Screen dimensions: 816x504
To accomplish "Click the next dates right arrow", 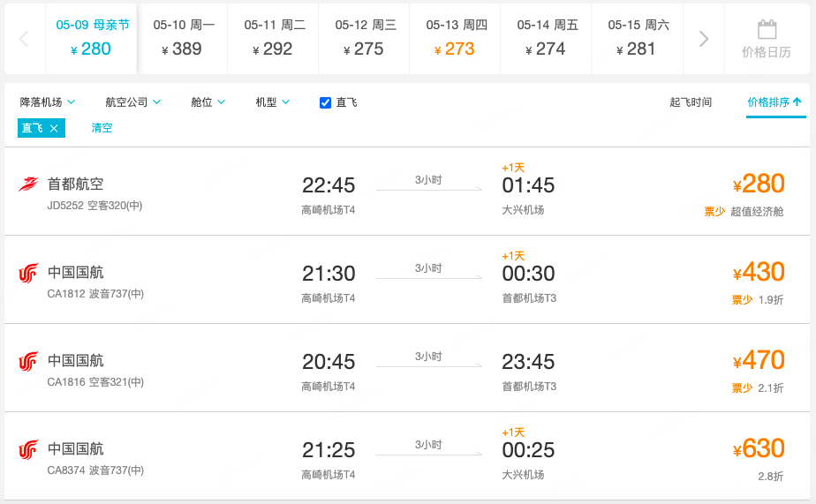I will click(704, 39).
